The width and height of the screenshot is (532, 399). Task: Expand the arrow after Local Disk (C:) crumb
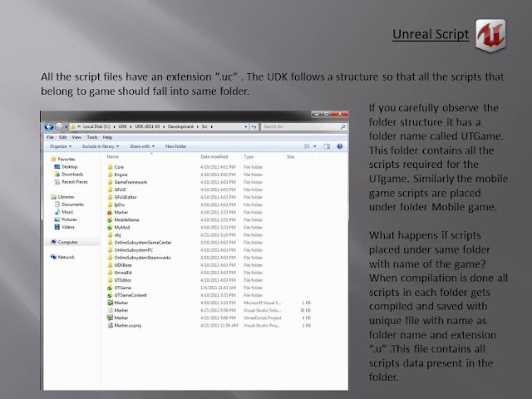tap(115, 126)
